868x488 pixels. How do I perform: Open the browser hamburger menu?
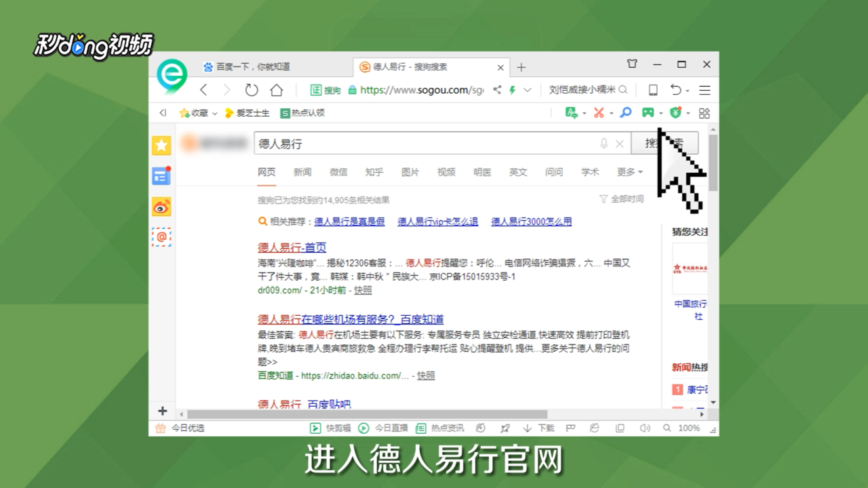[x=705, y=89]
